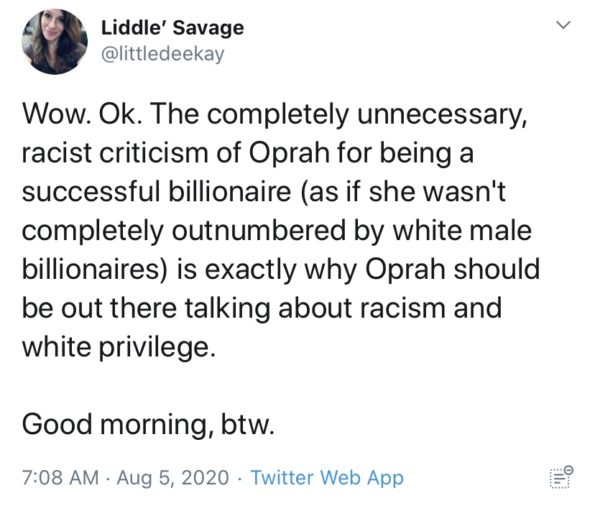Screen dimensions: 595x506
Task: Click the dotted text-box icon at bottom right
Action: [x=561, y=478]
